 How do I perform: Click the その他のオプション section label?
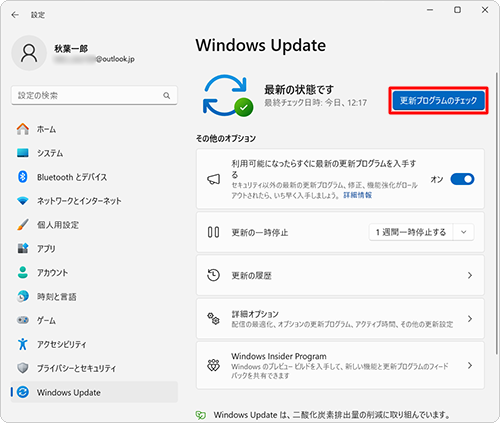pos(226,138)
